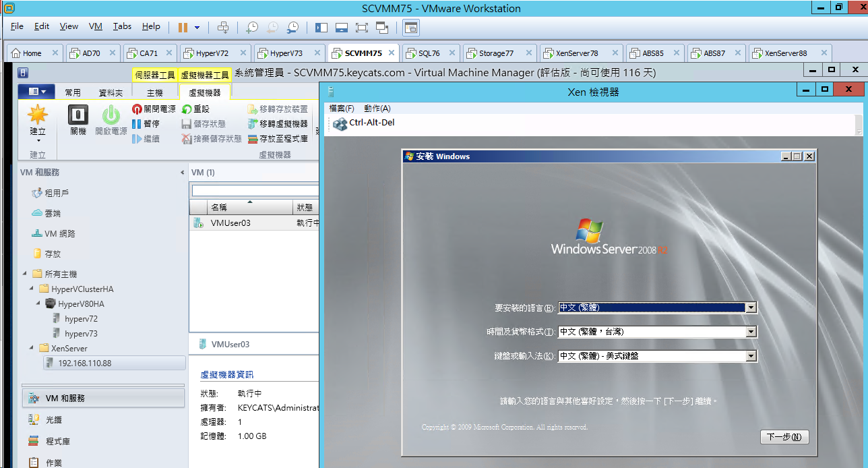
Task: Switch to the SQL76 VM tab
Action: click(x=429, y=53)
